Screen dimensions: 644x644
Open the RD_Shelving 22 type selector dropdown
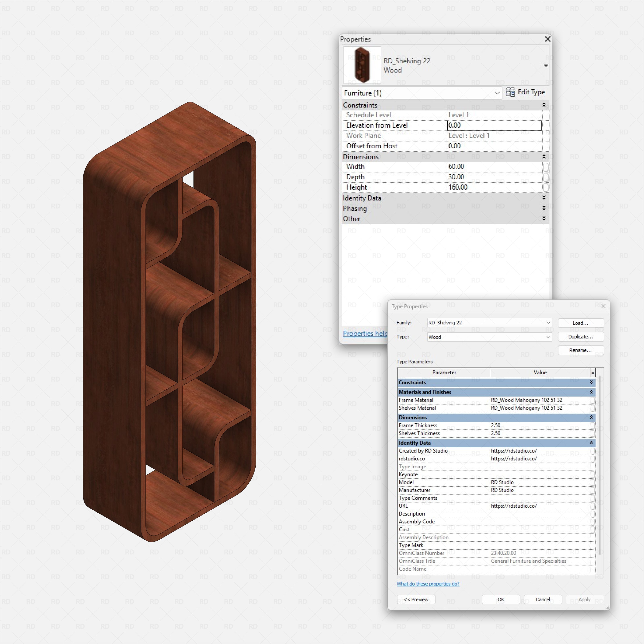(546, 65)
